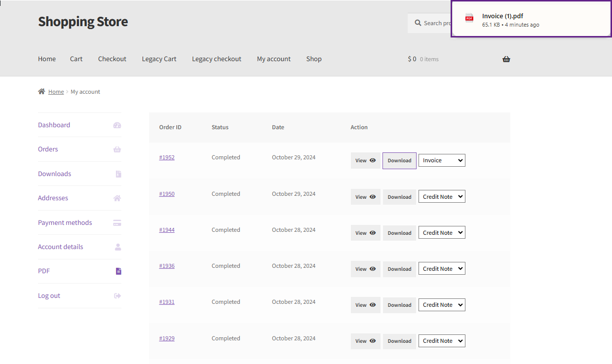Click the home icon in breadcrumb
This screenshot has width=612, height=364.
[x=41, y=91]
